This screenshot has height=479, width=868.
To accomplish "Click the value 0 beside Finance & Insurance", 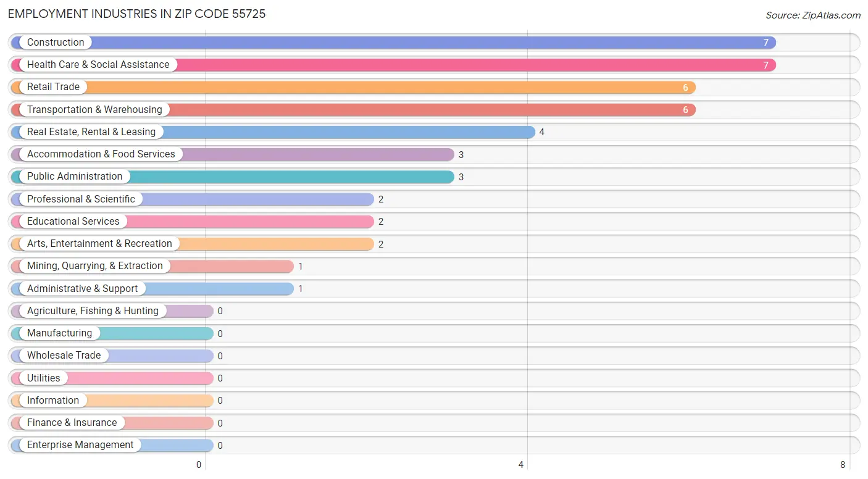I will tap(220, 423).
